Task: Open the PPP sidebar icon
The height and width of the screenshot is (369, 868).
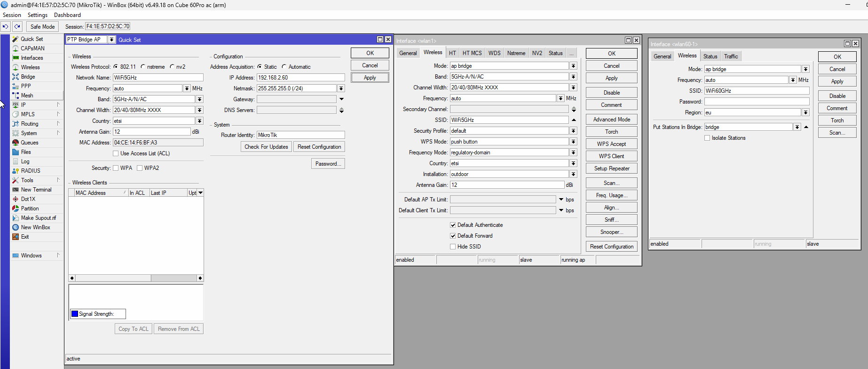Action: click(16, 86)
